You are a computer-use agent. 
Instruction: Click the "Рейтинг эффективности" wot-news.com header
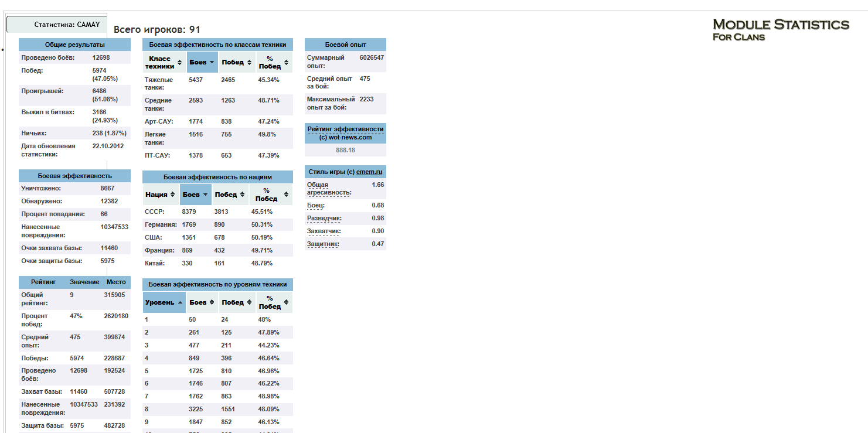[345, 133]
